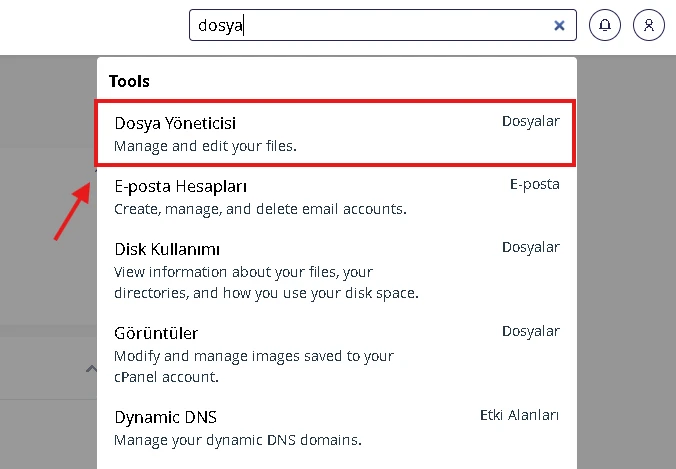This screenshot has height=469, width=676.
Task: Open Disk Kullanımı search result
Action: point(336,271)
